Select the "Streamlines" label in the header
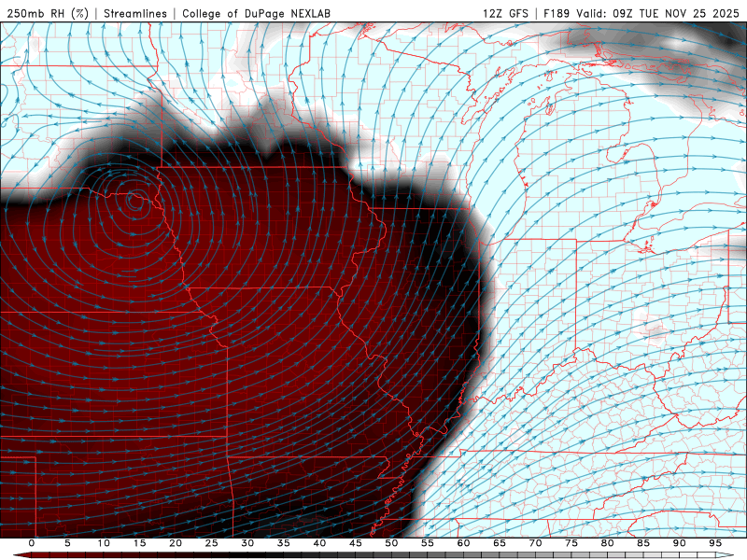 tap(135, 13)
